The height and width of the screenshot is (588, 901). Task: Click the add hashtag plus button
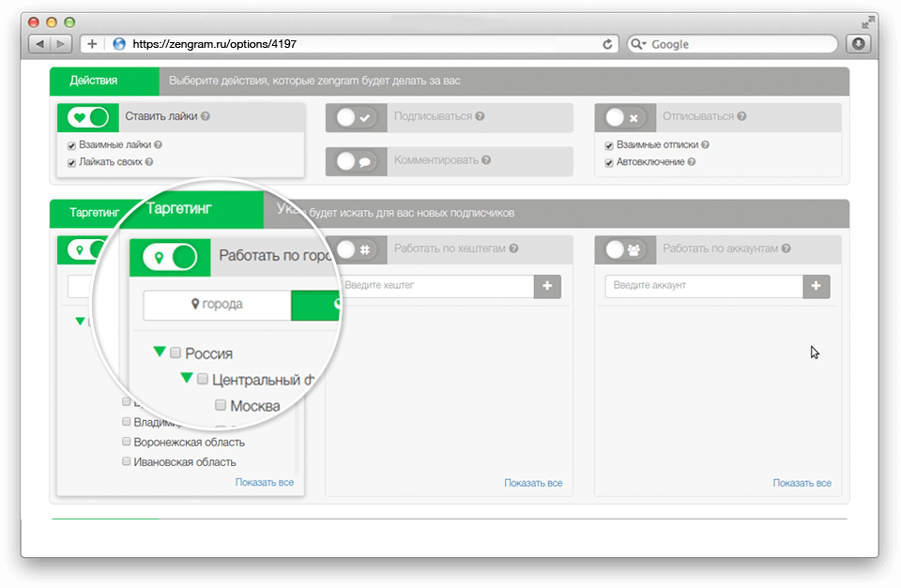547,286
